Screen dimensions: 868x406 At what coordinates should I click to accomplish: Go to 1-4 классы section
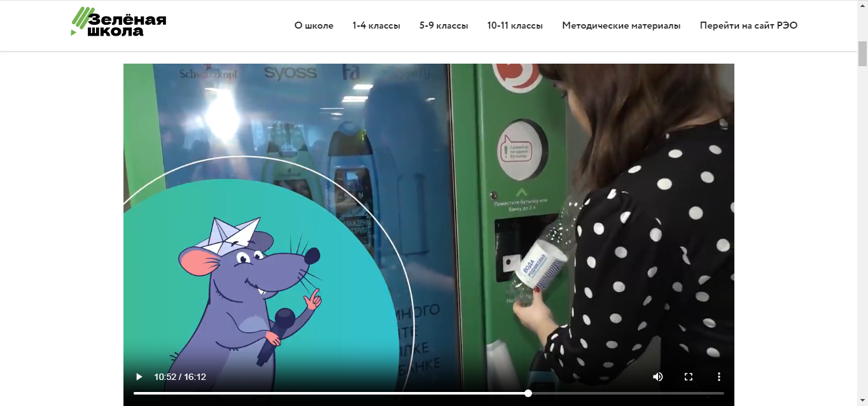tap(376, 25)
